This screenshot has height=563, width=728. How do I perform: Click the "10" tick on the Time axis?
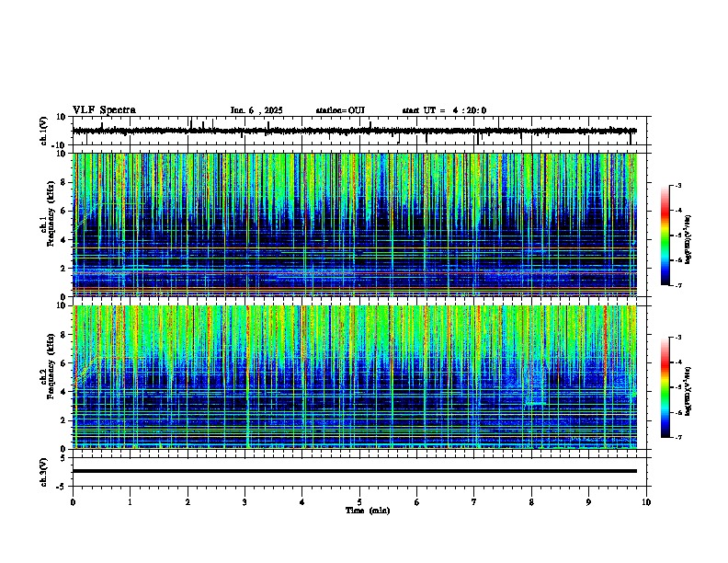(646, 502)
